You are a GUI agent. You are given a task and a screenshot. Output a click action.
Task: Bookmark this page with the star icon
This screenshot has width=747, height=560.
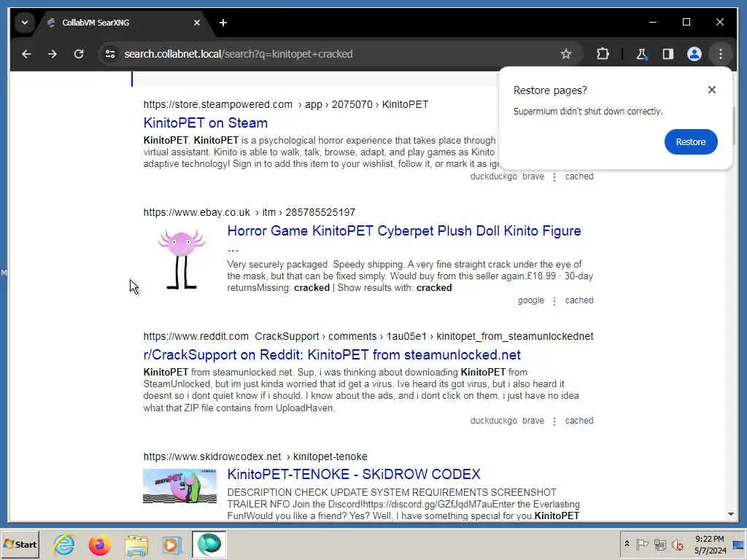pyautogui.click(x=565, y=54)
